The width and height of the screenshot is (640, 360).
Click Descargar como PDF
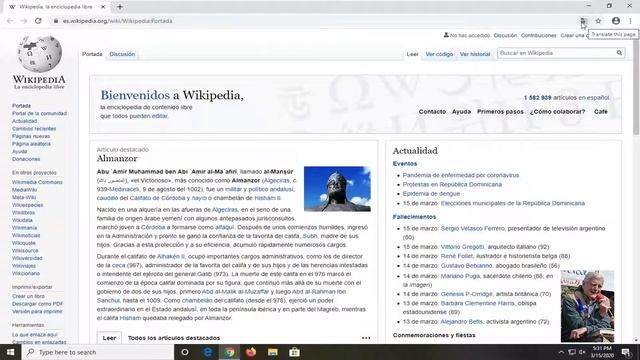click(x=38, y=304)
